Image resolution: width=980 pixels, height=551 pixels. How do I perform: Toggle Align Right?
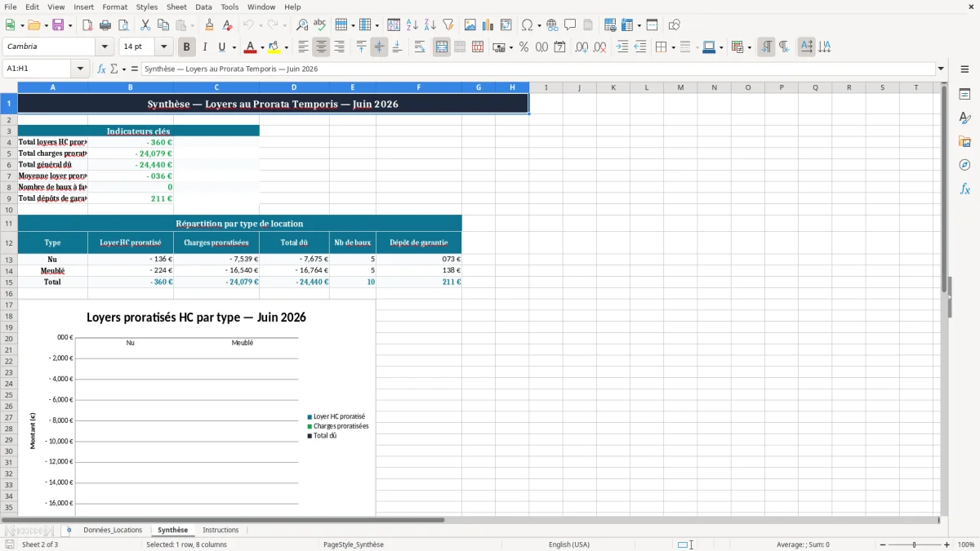tap(339, 47)
